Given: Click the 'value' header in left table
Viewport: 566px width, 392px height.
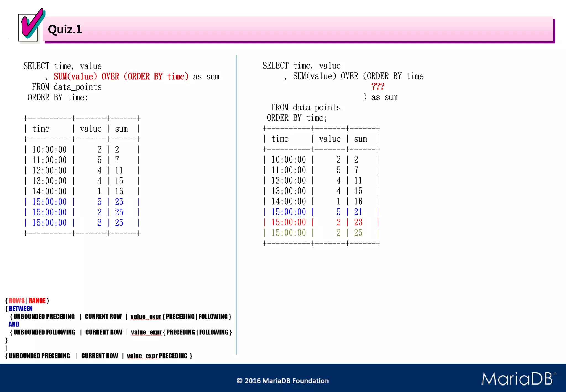Looking at the screenshot, I should pyautogui.click(x=91, y=129).
